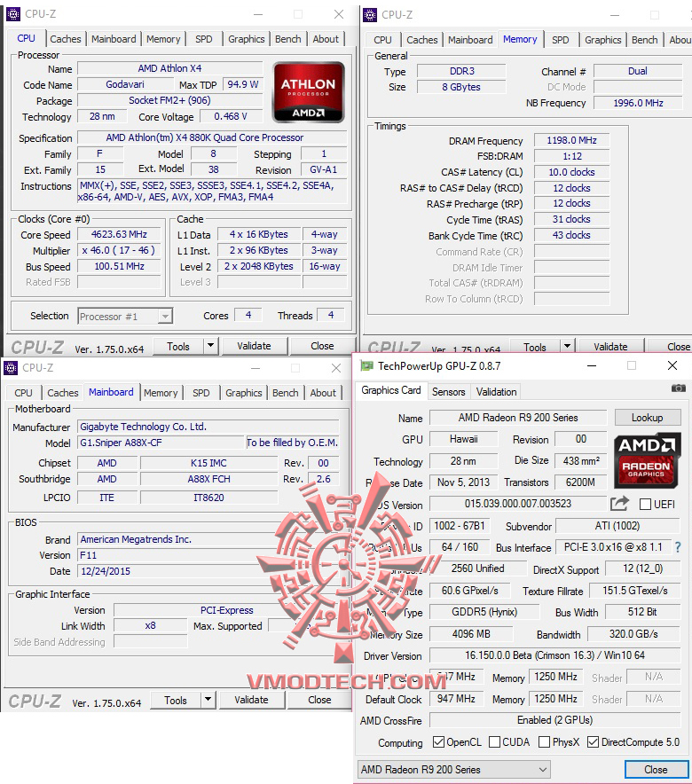692x784 pixels.
Task: Open CPU tab in the Memory window
Action: 382,40
